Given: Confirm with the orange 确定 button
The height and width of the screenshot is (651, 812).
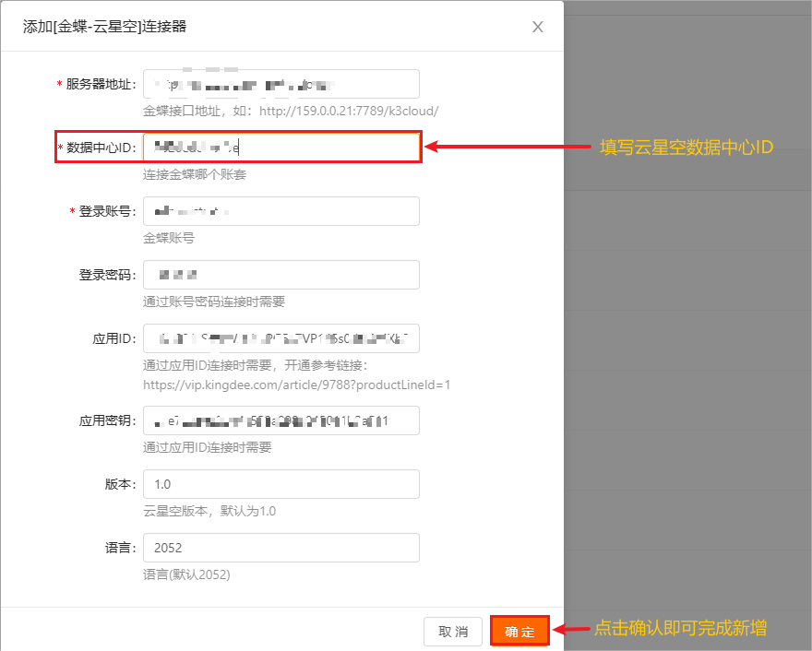Looking at the screenshot, I should [x=519, y=632].
